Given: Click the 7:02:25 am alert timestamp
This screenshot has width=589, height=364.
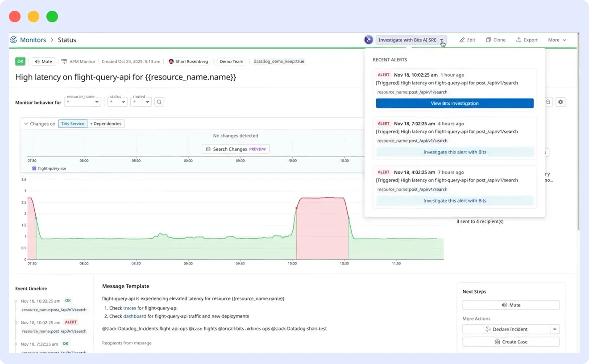Looking at the screenshot, I should coord(415,124).
